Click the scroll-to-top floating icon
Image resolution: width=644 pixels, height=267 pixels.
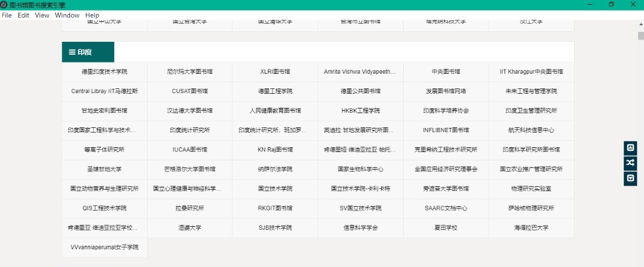click(x=630, y=148)
